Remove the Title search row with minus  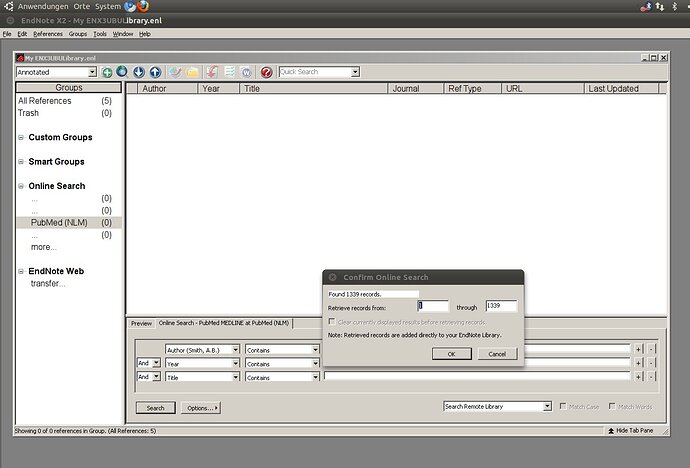651,377
